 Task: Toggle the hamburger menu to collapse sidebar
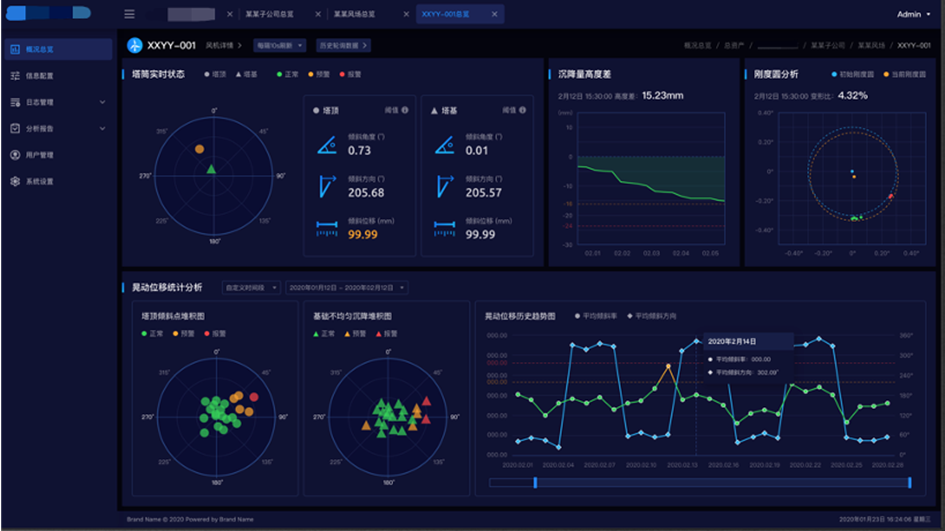[x=129, y=14]
